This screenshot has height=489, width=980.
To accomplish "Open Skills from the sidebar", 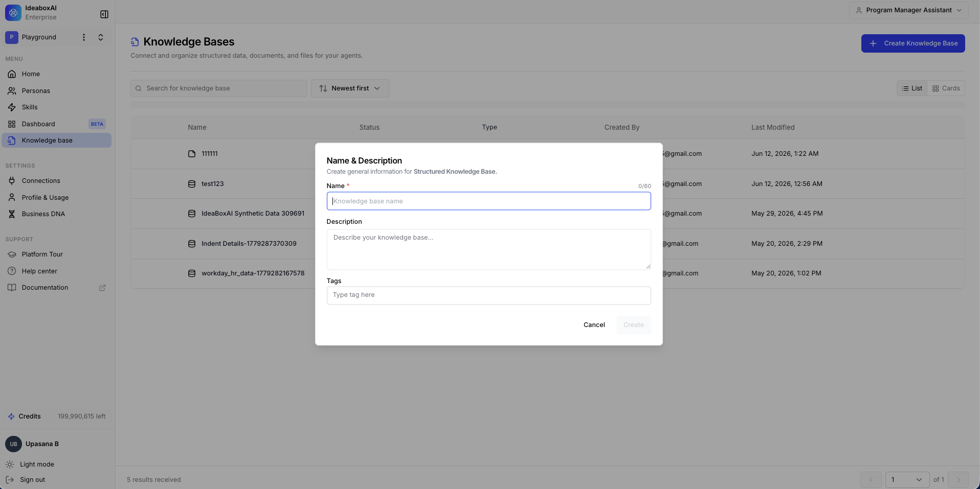I will (x=57, y=107).
